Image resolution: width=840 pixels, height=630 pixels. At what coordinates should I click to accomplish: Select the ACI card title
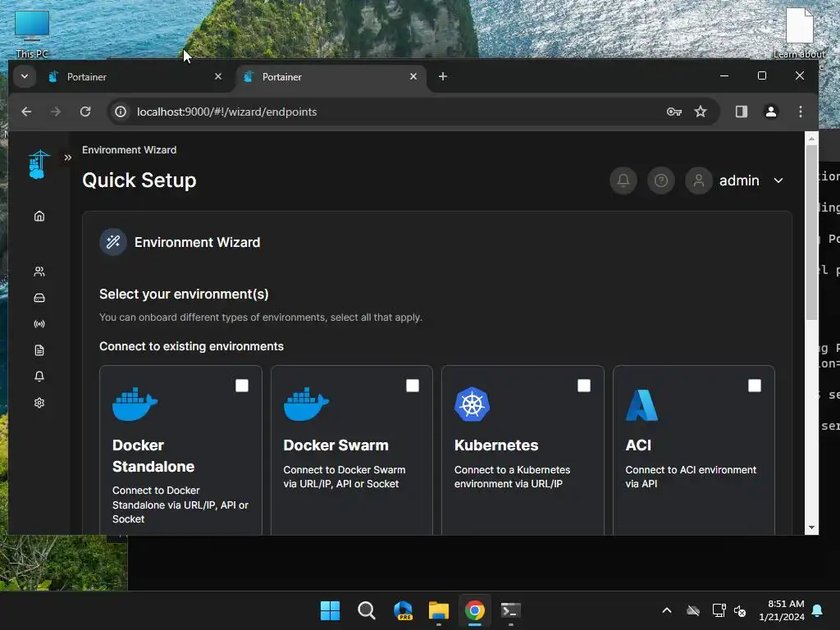point(638,445)
